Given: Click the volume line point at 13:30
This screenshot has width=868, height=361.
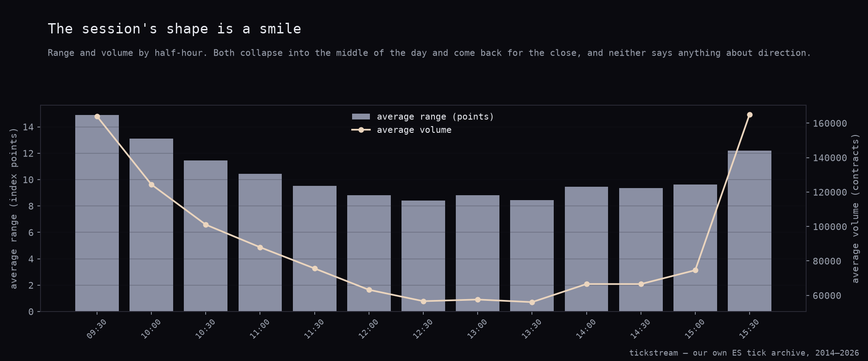Looking at the screenshot, I should click(x=532, y=302).
